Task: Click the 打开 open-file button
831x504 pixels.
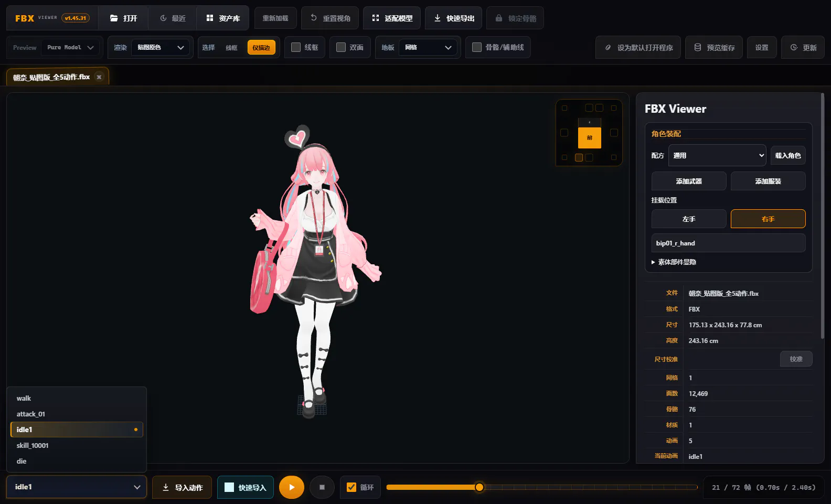Action: [123, 18]
